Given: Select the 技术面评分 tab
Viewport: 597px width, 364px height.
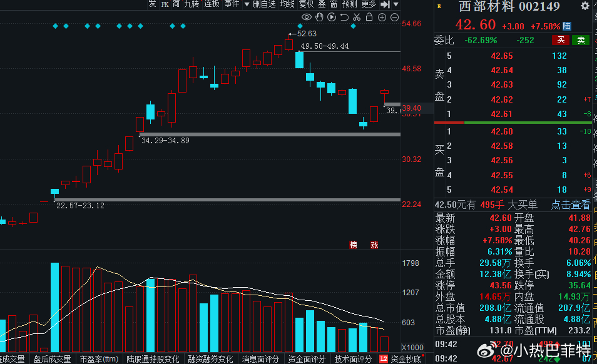Looking at the screenshot, I should 354,359.
